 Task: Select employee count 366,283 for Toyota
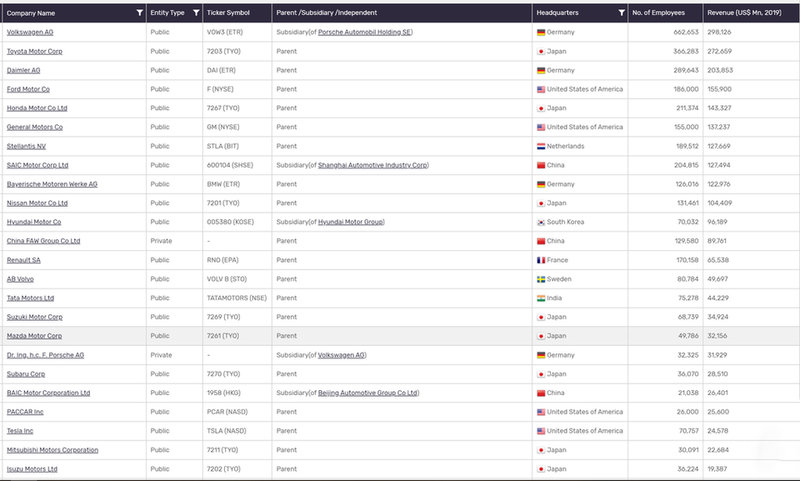686,52
